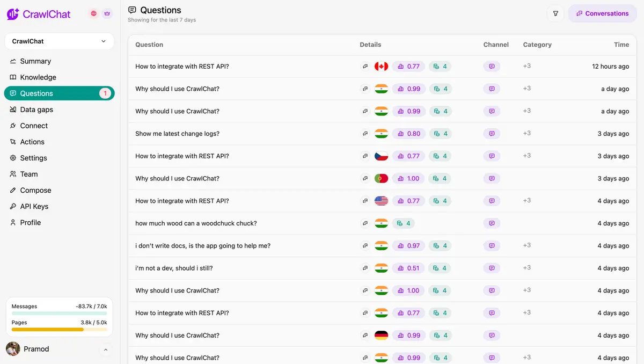Click the Questions icon in the page header
This screenshot has height=364, width=644.
pos(131,10)
